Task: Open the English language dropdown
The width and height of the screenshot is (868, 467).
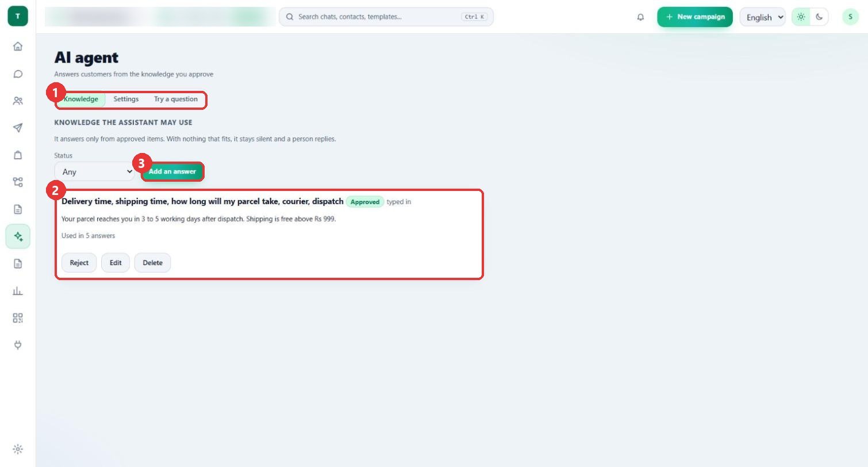Action: click(x=763, y=17)
